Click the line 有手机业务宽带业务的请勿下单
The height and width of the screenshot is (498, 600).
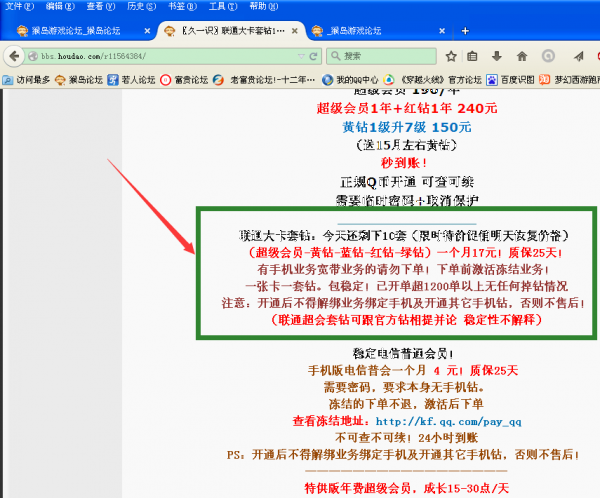click(403, 269)
